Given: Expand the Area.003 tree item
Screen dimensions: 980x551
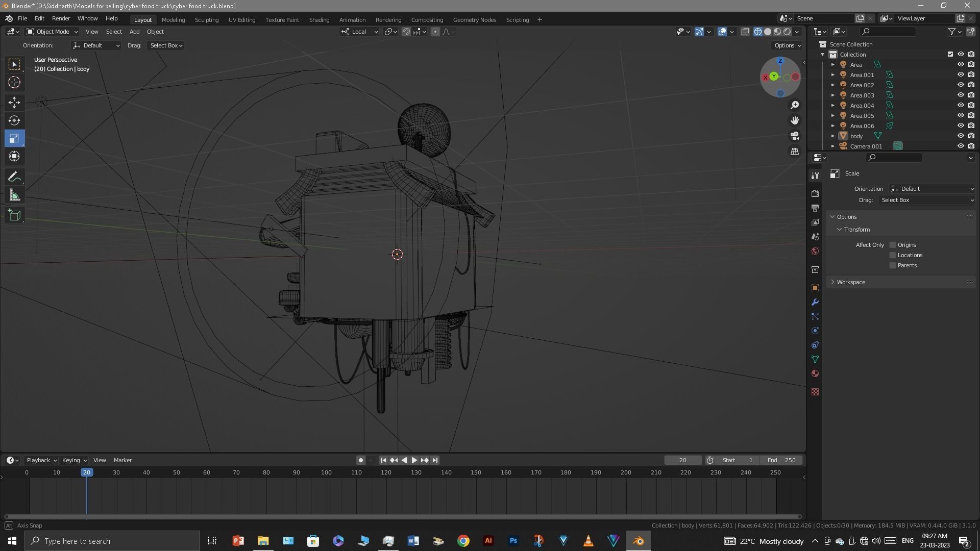Looking at the screenshot, I should [833, 95].
